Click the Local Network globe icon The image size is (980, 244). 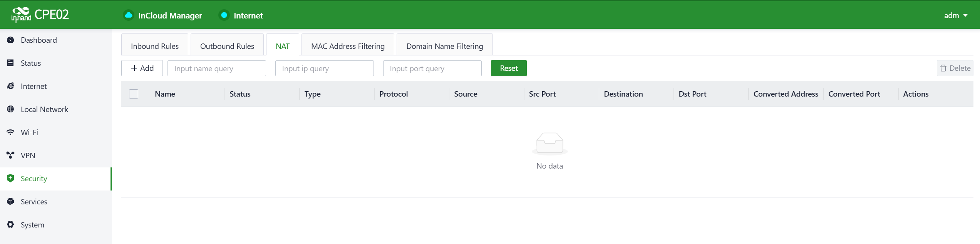[10, 109]
